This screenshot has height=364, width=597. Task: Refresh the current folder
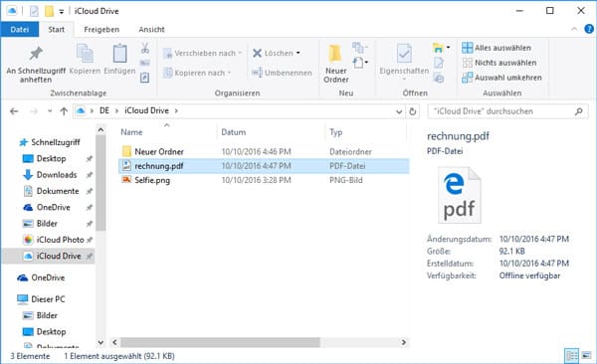(x=412, y=111)
